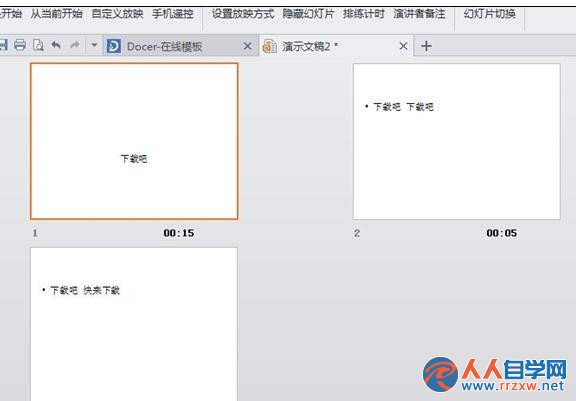Toggle 隐藏幻灯片 for selected slide
The image size is (576, 401).
309,14
